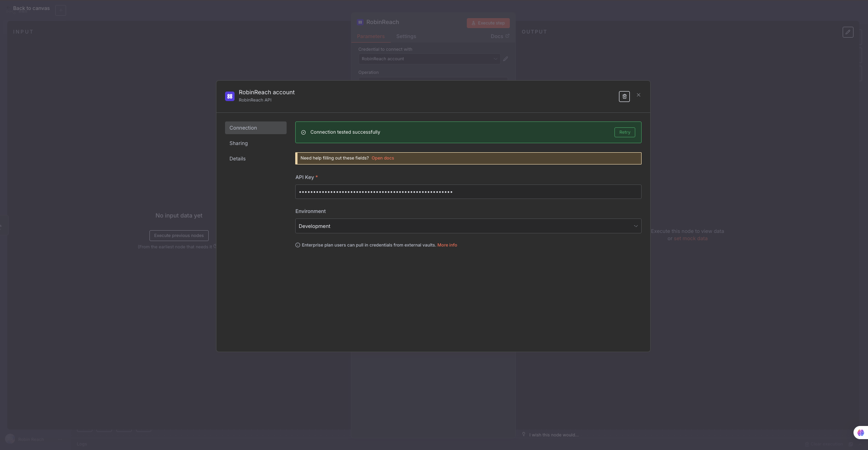Click the success checkmark icon in the green banner
Screen dimensions: 868x450
click(x=303, y=132)
